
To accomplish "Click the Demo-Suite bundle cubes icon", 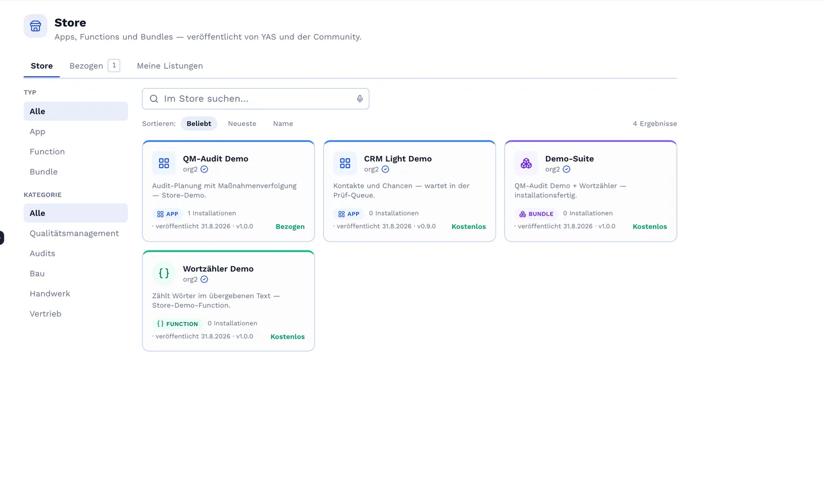I will pos(526,163).
